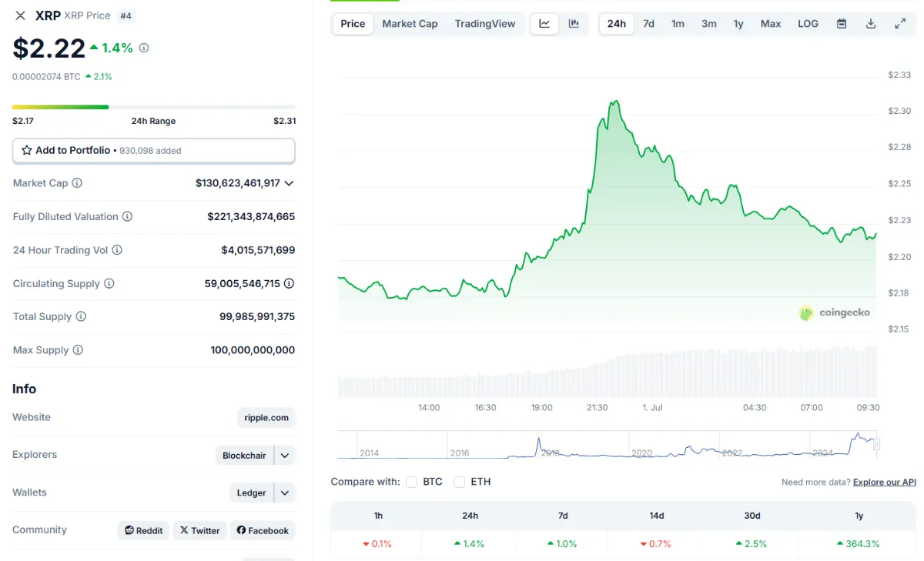Open the Twitter community link

coord(200,530)
